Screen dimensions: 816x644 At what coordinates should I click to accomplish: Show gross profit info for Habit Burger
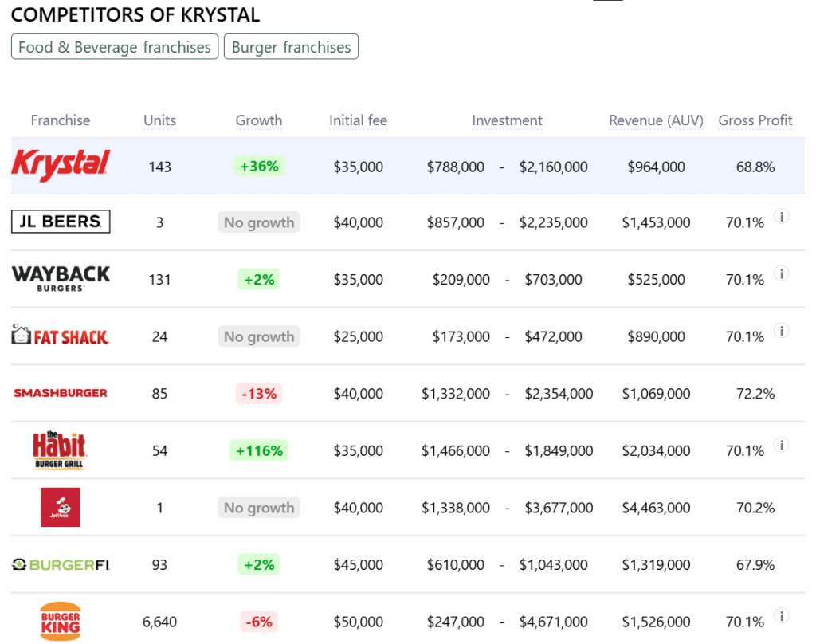tap(781, 445)
